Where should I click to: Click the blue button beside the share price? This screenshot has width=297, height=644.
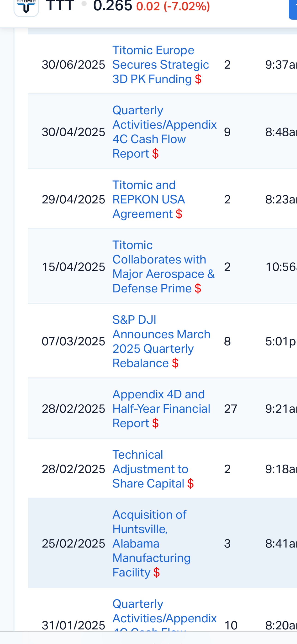(x=293, y=9)
